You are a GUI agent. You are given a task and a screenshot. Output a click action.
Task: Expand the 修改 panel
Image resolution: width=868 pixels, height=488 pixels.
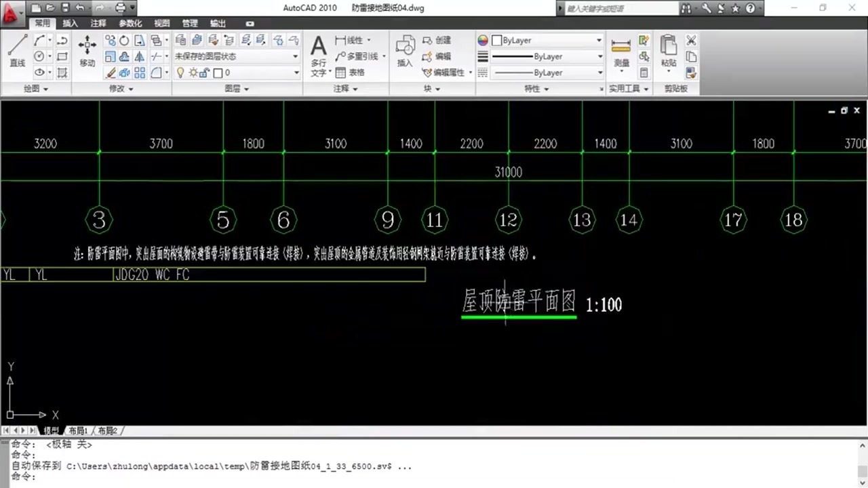[x=121, y=89]
